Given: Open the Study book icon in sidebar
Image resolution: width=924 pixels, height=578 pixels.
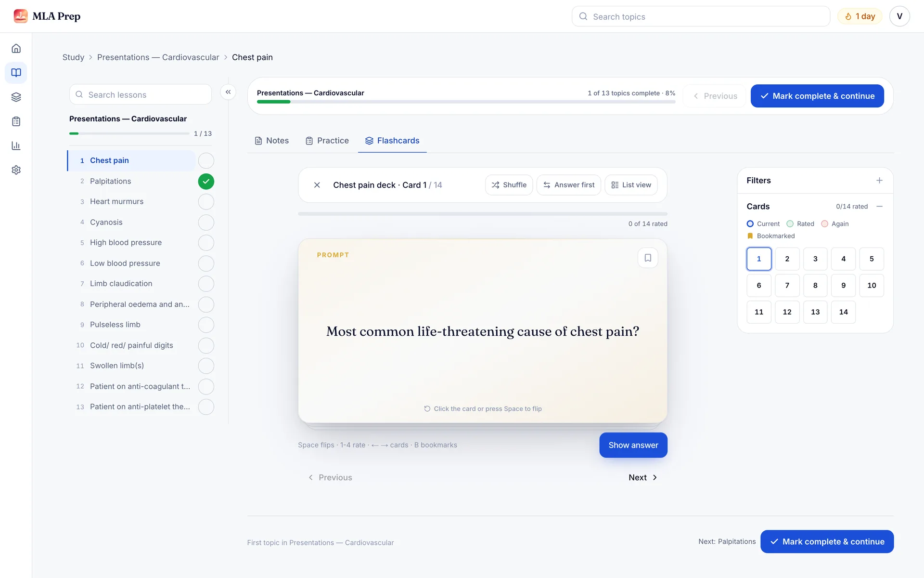Looking at the screenshot, I should click(16, 73).
